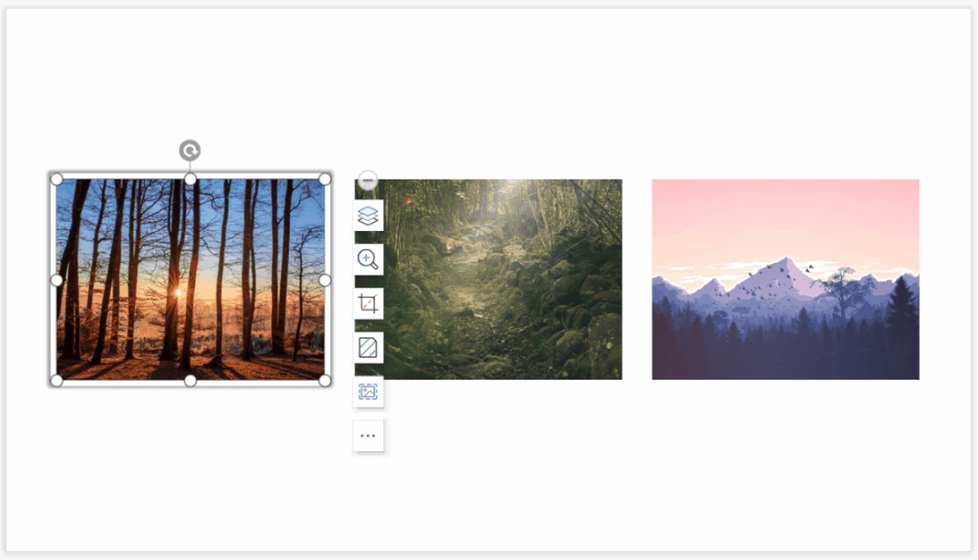Click the right-middle resize handle of selection

coord(325,281)
